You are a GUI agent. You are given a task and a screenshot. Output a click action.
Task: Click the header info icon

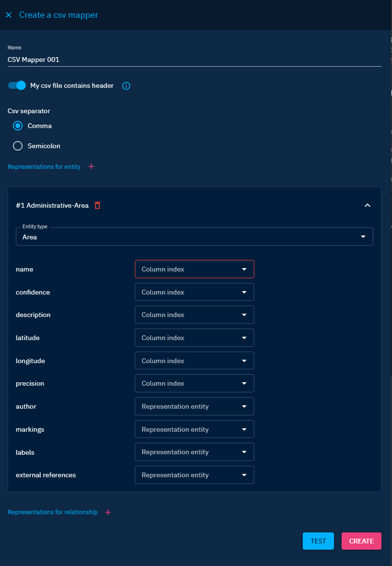coord(126,85)
